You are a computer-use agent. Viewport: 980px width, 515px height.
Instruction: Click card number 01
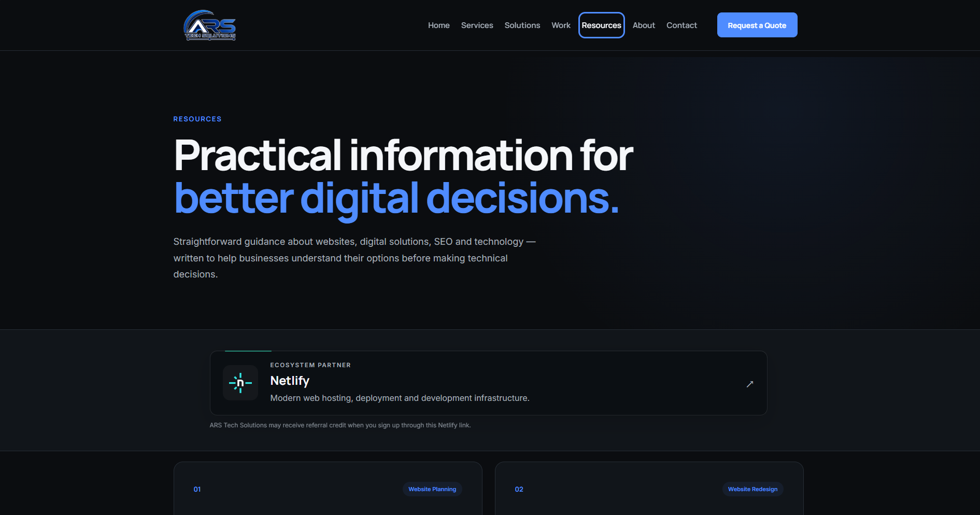(197, 489)
